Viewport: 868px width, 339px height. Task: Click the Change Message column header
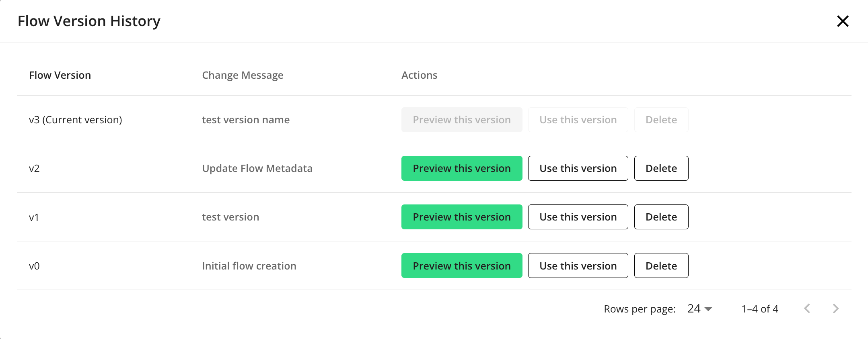coord(243,75)
